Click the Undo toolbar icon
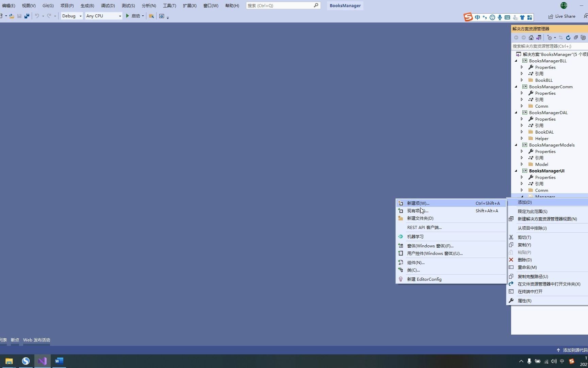 tap(37, 16)
